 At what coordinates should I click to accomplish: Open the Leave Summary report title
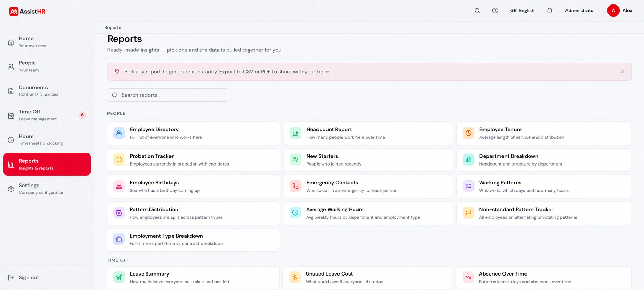149,274
